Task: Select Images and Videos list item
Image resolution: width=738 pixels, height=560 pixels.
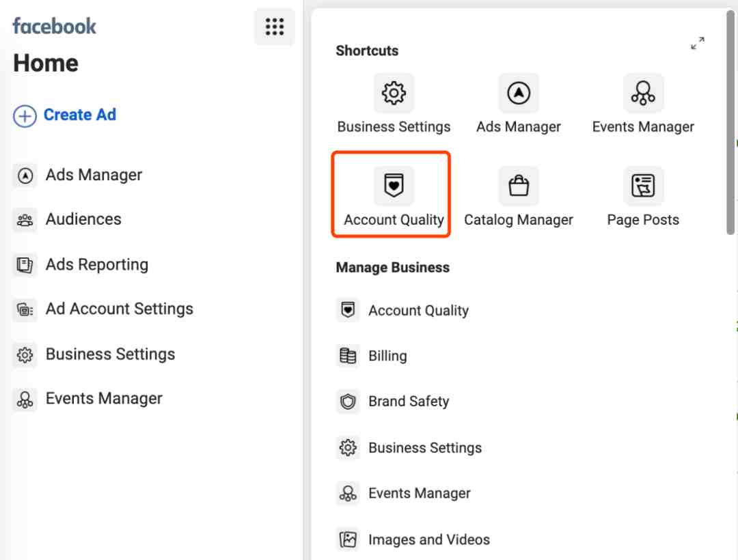Action: point(428,540)
